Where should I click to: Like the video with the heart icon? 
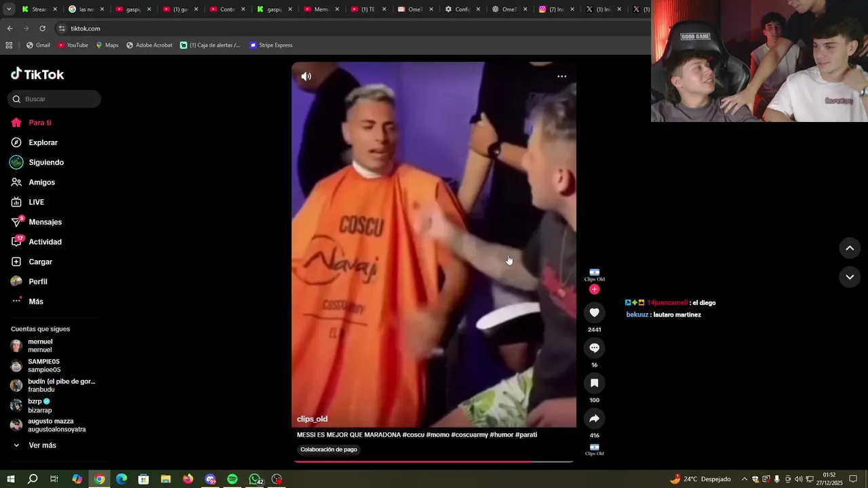point(594,312)
